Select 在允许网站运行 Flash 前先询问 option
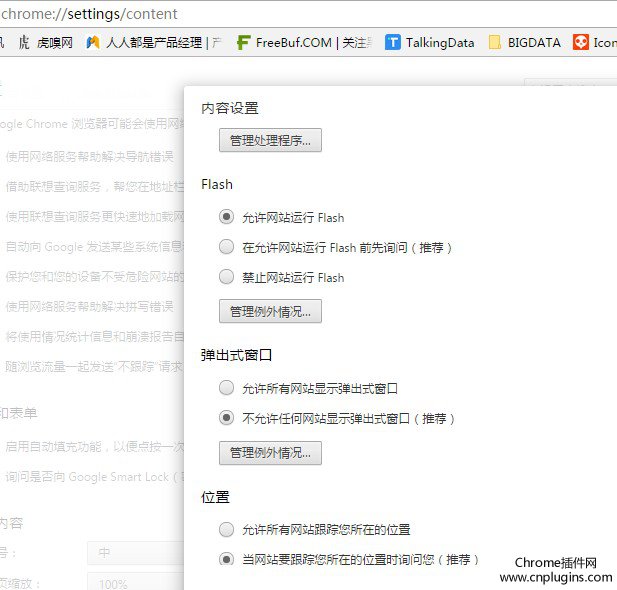617x590 pixels. [x=226, y=247]
